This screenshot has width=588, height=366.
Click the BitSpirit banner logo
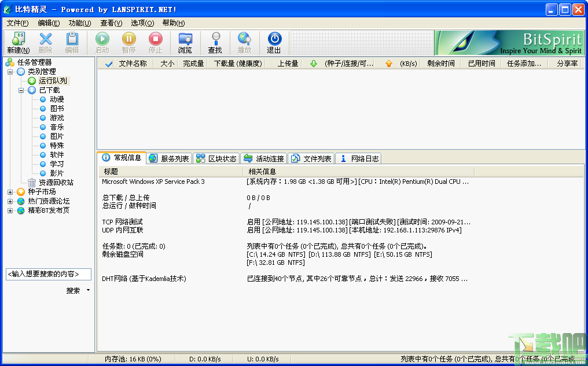point(509,43)
